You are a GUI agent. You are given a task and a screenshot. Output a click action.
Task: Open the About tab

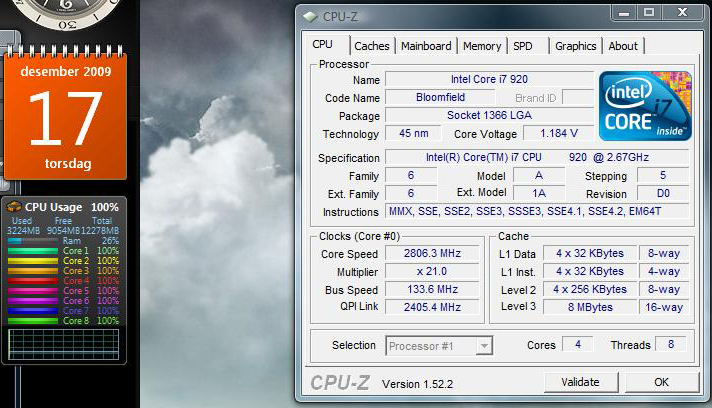click(623, 46)
